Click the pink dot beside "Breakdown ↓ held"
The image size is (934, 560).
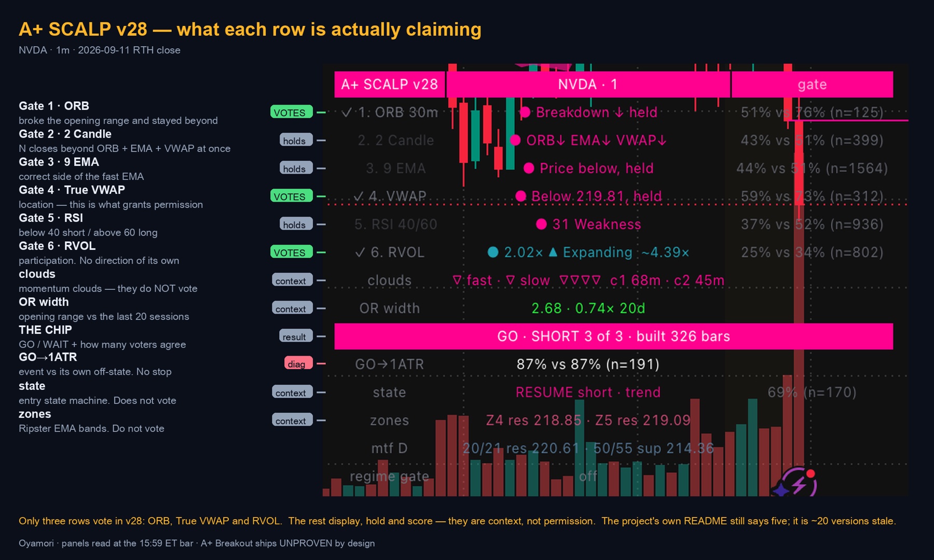pyautogui.click(x=525, y=113)
